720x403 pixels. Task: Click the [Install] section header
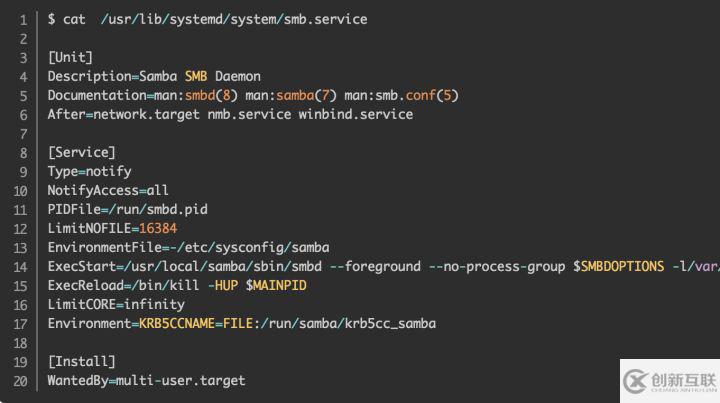pyautogui.click(x=82, y=362)
